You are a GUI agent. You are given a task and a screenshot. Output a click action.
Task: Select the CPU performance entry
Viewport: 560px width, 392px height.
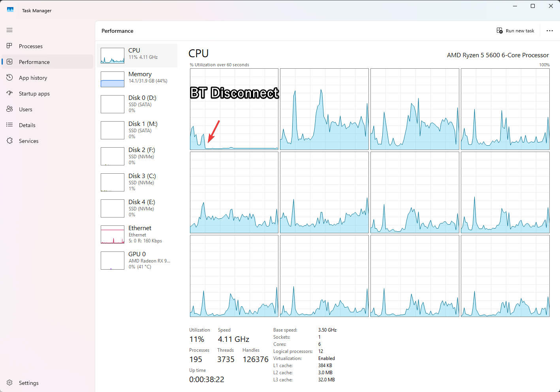tap(137, 56)
